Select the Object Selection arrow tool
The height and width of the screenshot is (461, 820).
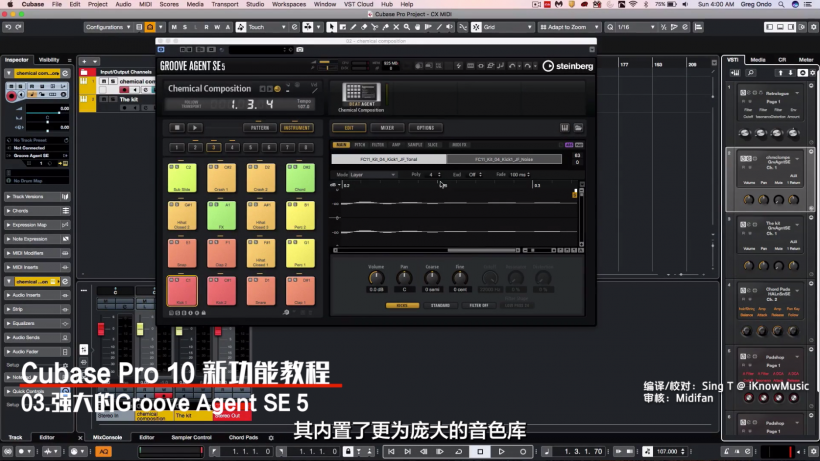tap(332, 27)
